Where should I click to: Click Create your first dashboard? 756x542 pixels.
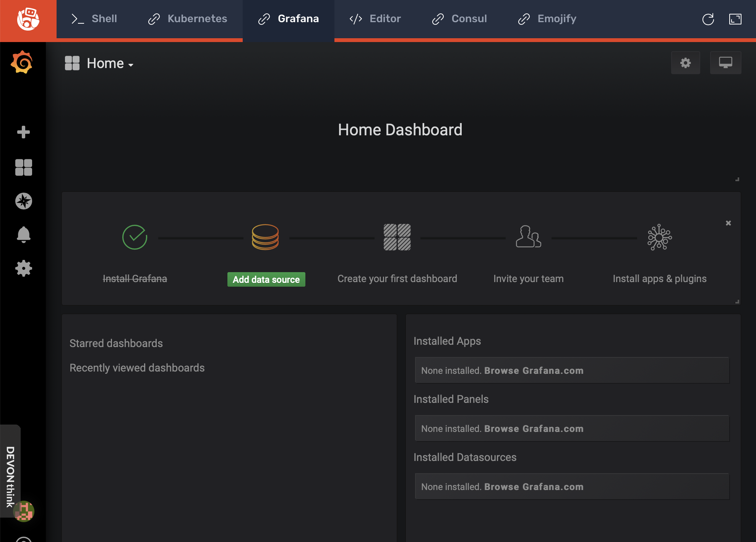(397, 279)
